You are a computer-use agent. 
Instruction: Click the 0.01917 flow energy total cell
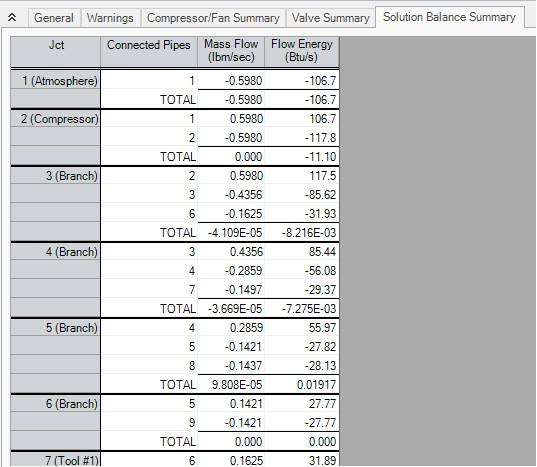(x=302, y=384)
